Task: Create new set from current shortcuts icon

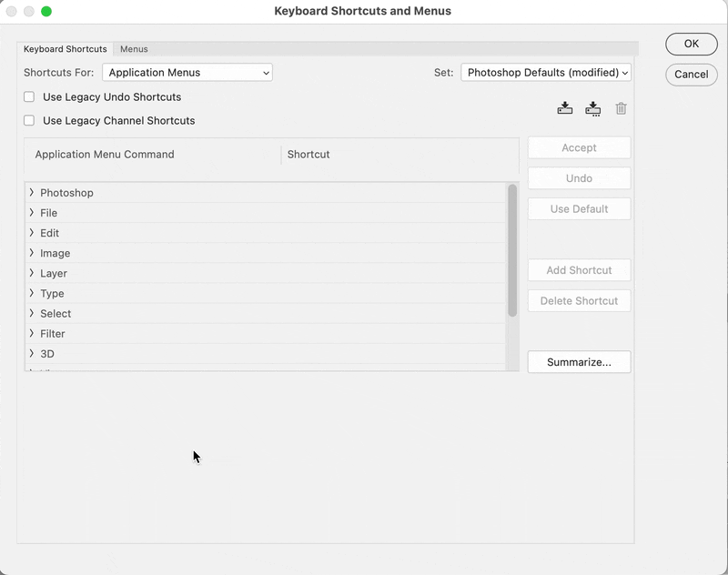Action: pyautogui.click(x=593, y=109)
